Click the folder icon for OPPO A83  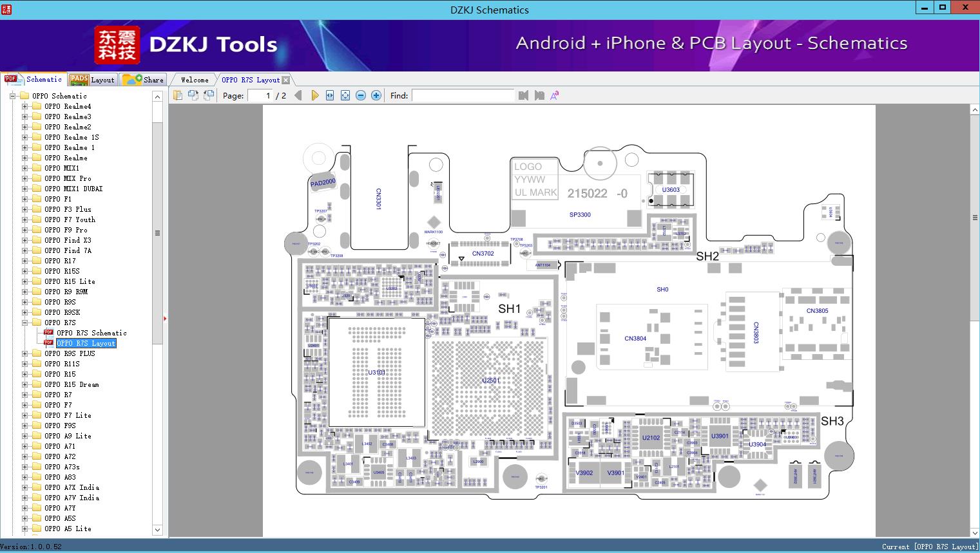point(37,477)
